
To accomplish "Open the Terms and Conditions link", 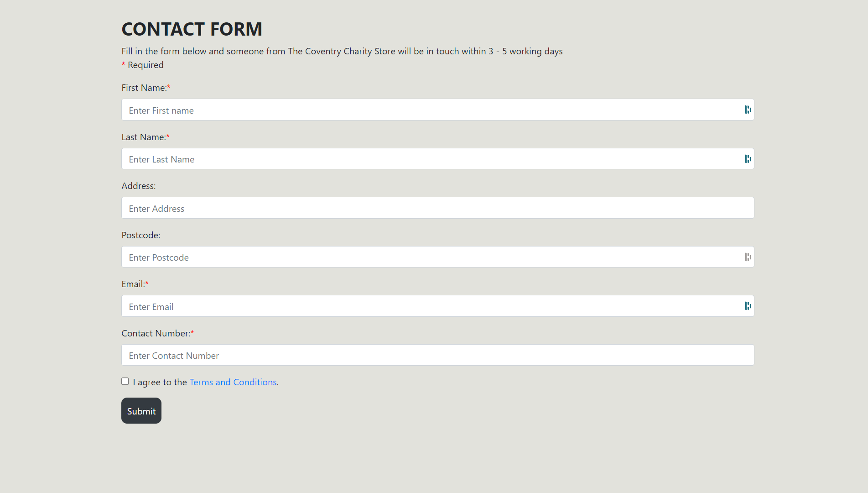I will tap(233, 382).
